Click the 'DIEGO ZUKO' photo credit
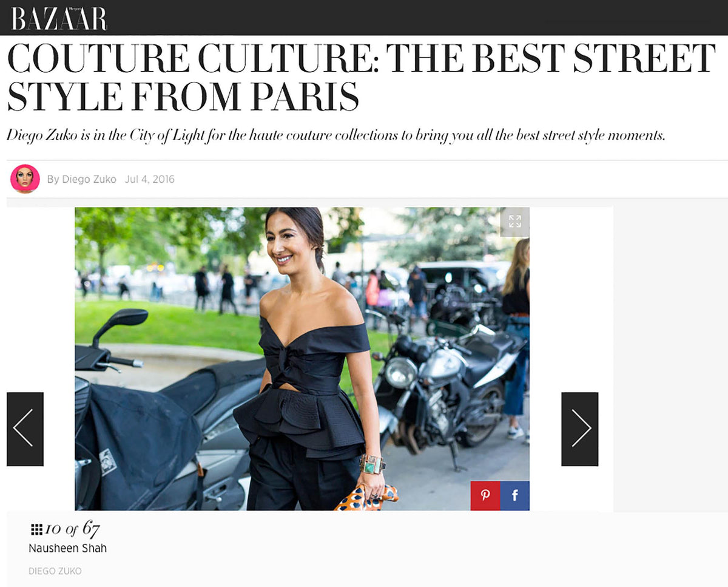This screenshot has width=728, height=587. coord(55,571)
